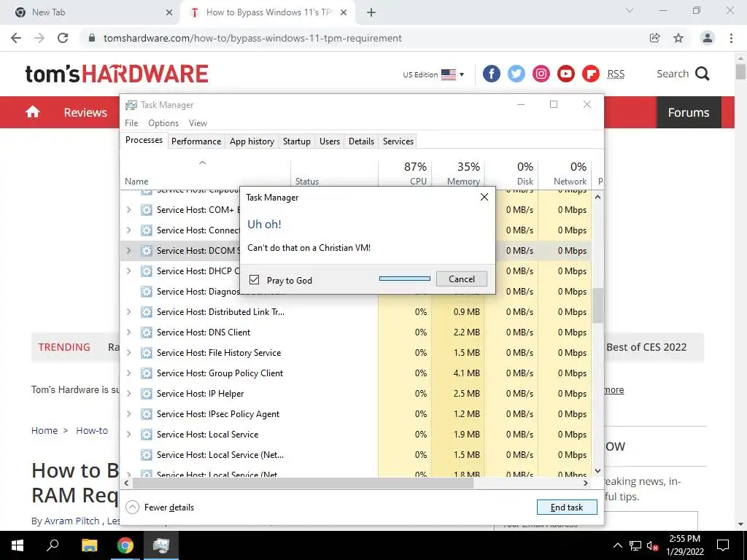Click the muted volume tray icon

(653, 545)
